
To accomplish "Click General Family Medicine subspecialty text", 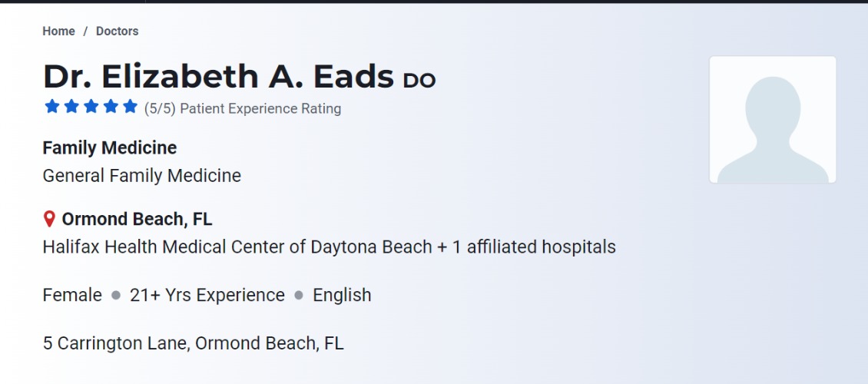I will [142, 176].
